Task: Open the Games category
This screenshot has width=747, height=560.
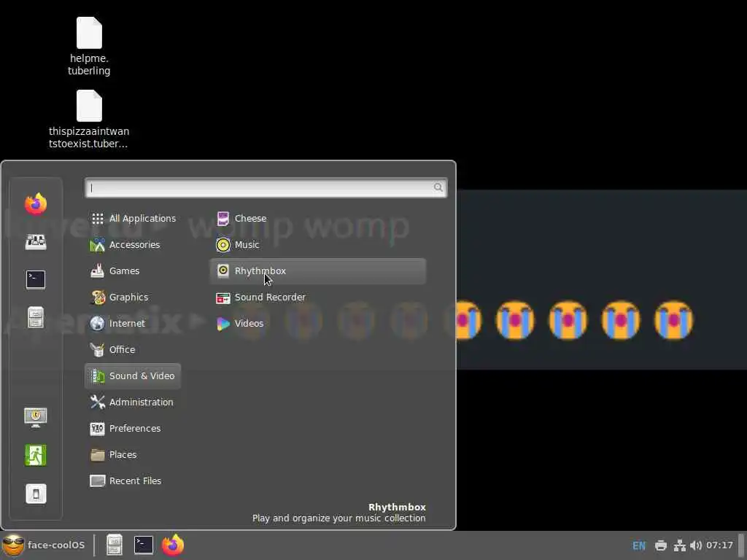Action: pyautogui.click(x=133, y=271)
